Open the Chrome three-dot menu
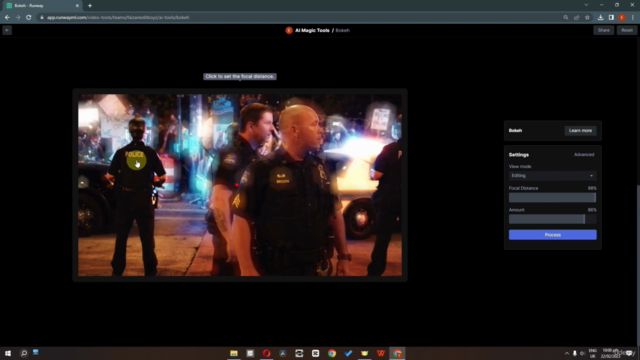This screenshot has height=360, width=640. pyautogui.click(x=633, y=18)
